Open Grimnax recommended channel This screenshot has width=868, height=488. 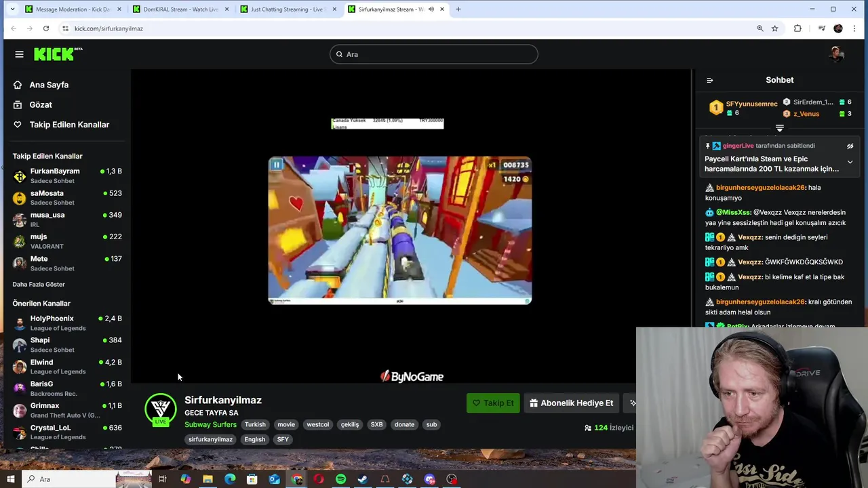pos(67,410)
